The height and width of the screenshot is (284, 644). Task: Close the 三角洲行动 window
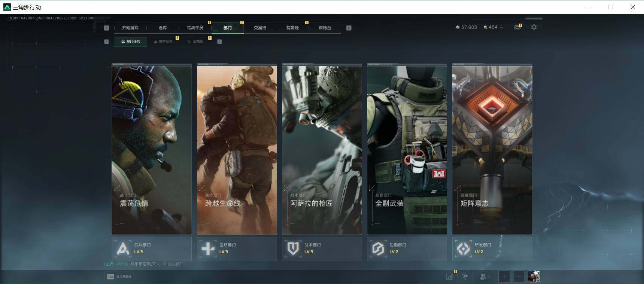click(x=632, y=7)
